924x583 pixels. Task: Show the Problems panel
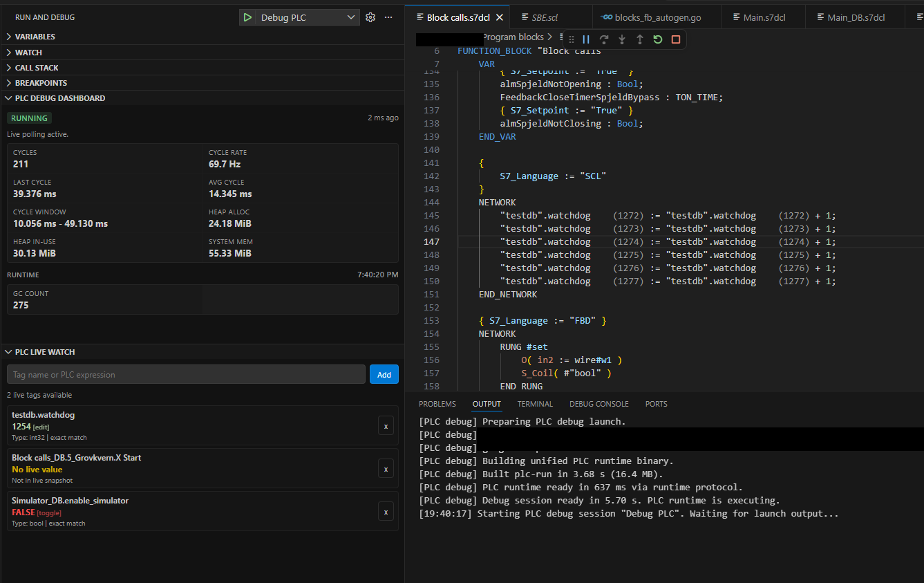click(x=437, y=404)
